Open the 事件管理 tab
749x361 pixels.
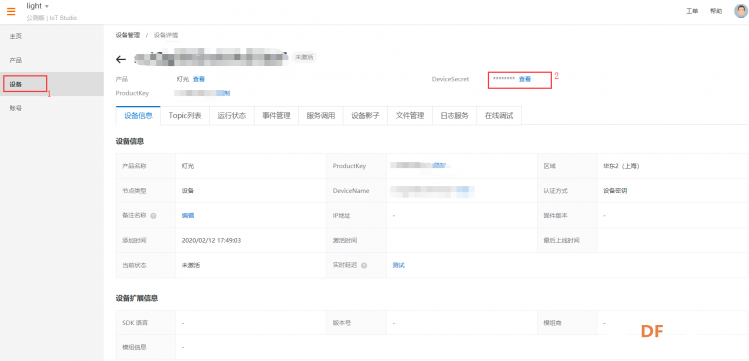(276, 116)
